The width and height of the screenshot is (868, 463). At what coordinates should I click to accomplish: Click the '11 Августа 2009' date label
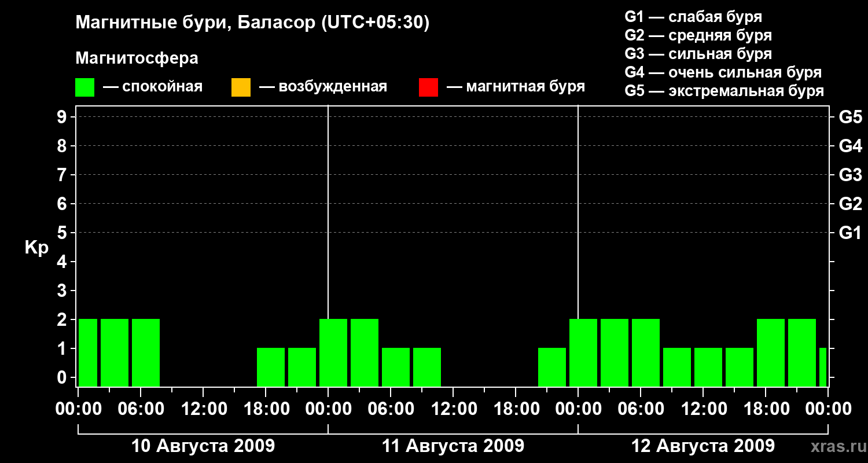453,446
